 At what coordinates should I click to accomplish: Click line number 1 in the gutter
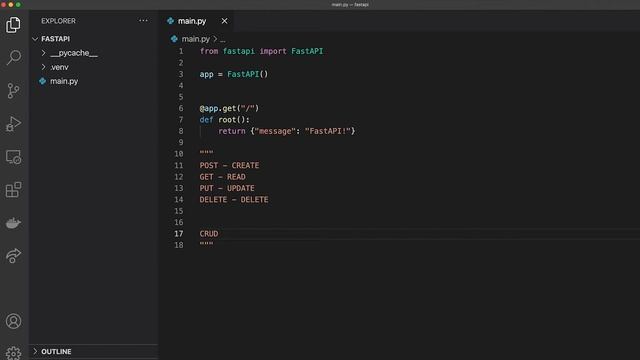(x=181, y=51)
